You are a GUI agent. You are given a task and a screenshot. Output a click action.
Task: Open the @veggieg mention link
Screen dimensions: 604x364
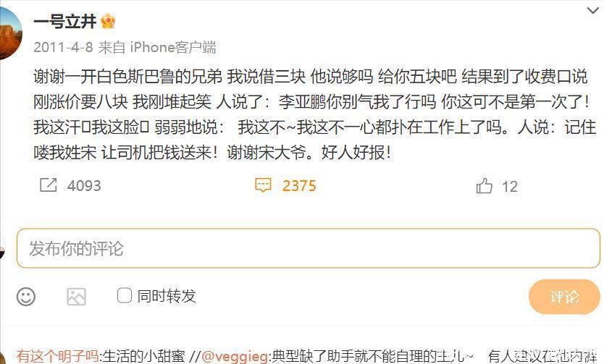(x=235, y=356)
